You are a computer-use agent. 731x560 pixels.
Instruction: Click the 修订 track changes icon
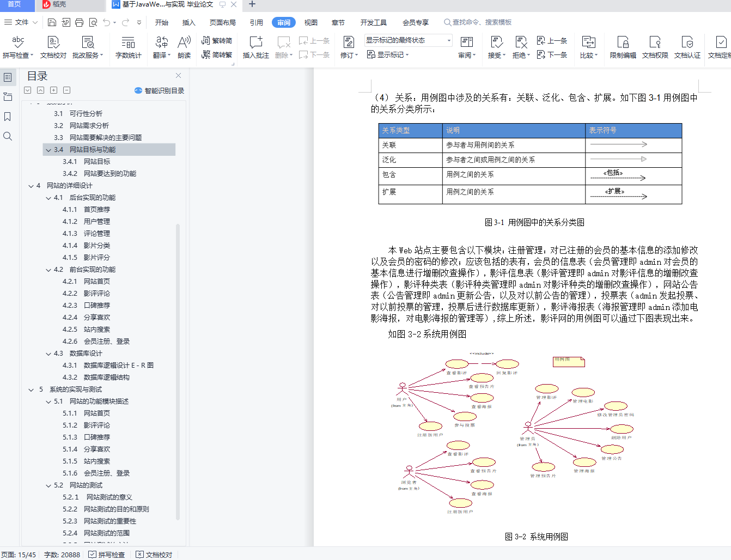point(348,42)
